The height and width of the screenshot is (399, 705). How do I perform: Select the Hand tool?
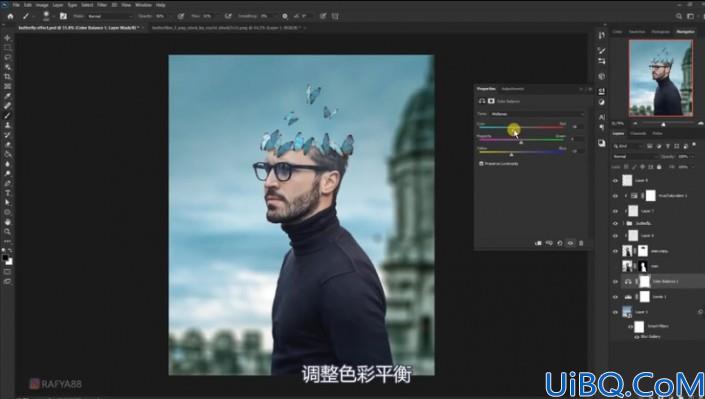[x=7, y=222]
